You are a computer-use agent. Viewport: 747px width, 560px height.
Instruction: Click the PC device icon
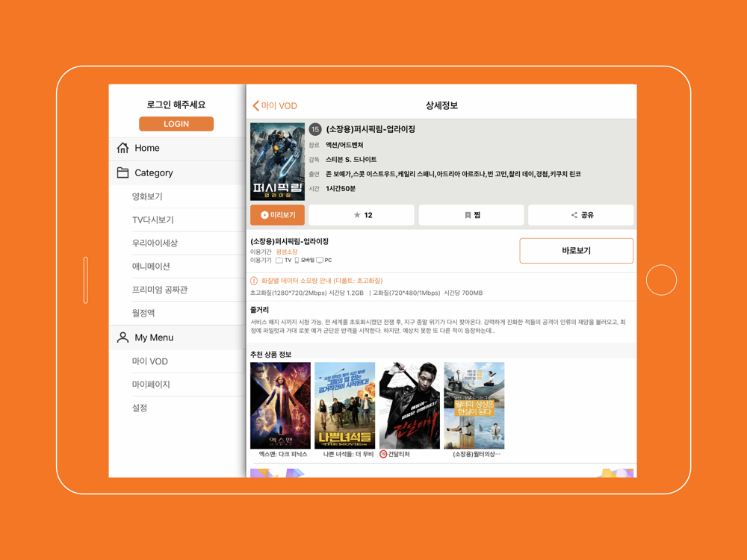coord(320,261)
